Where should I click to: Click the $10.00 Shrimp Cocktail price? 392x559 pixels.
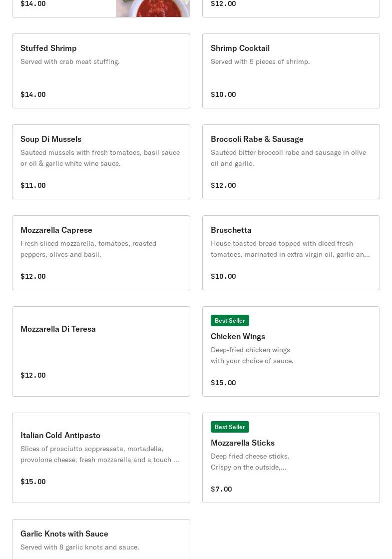(x=223, y=94)
